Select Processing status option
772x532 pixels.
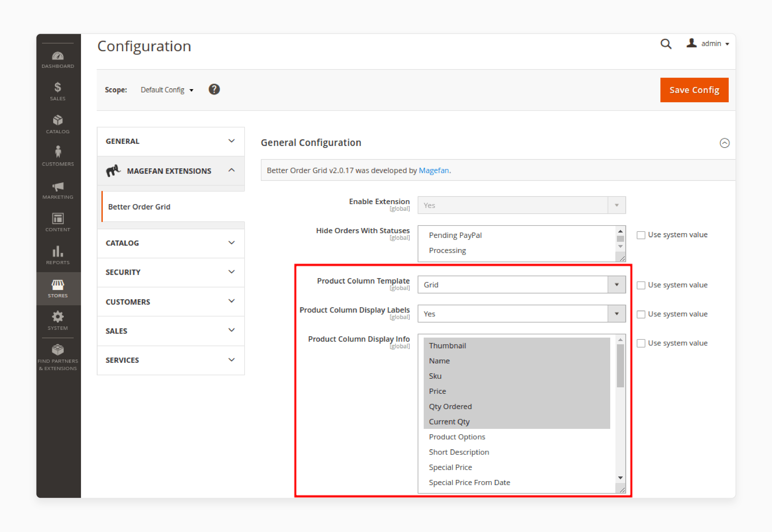(517, 250)
